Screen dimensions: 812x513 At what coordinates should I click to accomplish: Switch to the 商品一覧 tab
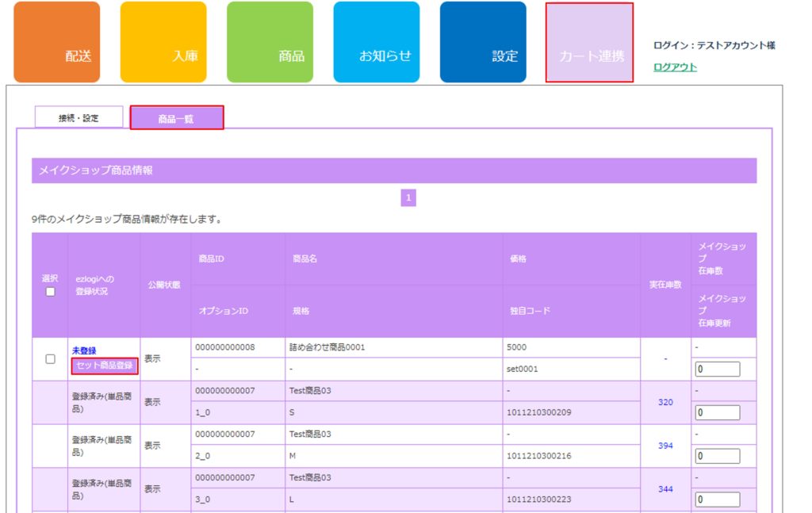(x=176, y=118)
